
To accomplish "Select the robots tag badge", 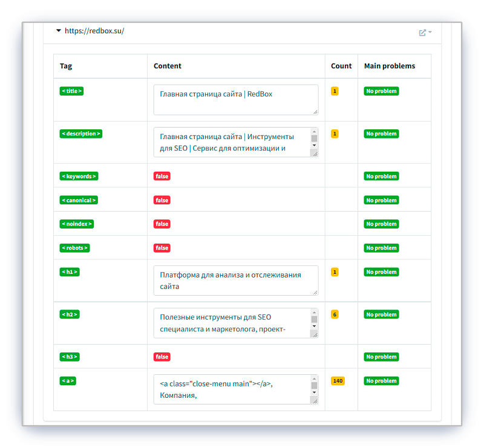I will point(74,248).
